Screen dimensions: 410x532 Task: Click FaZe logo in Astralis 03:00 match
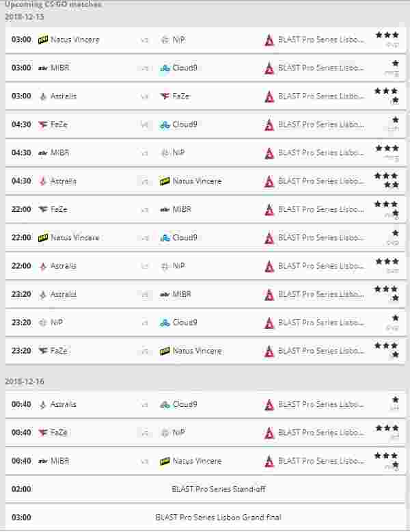(165, 96)
